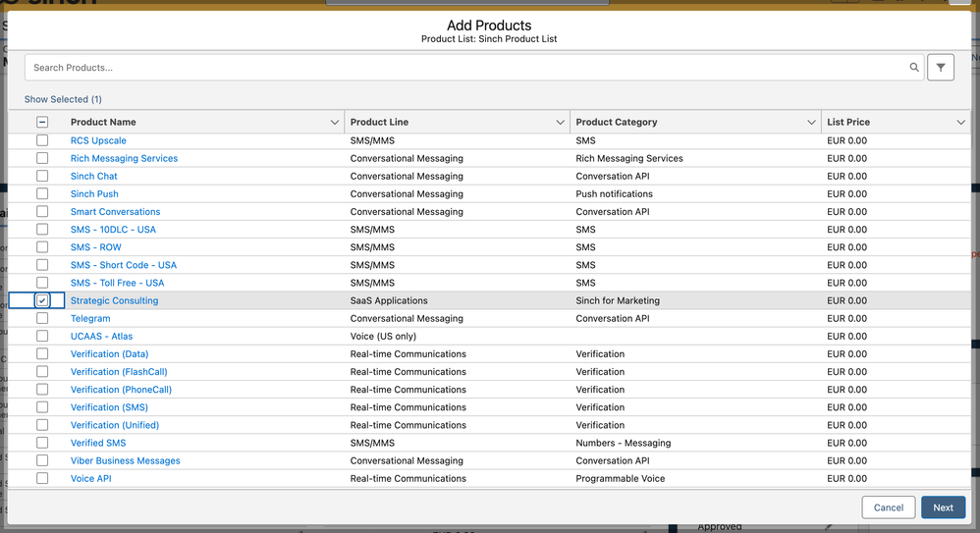
Task: Open the Product Name column menu
Action: [335, 122]
